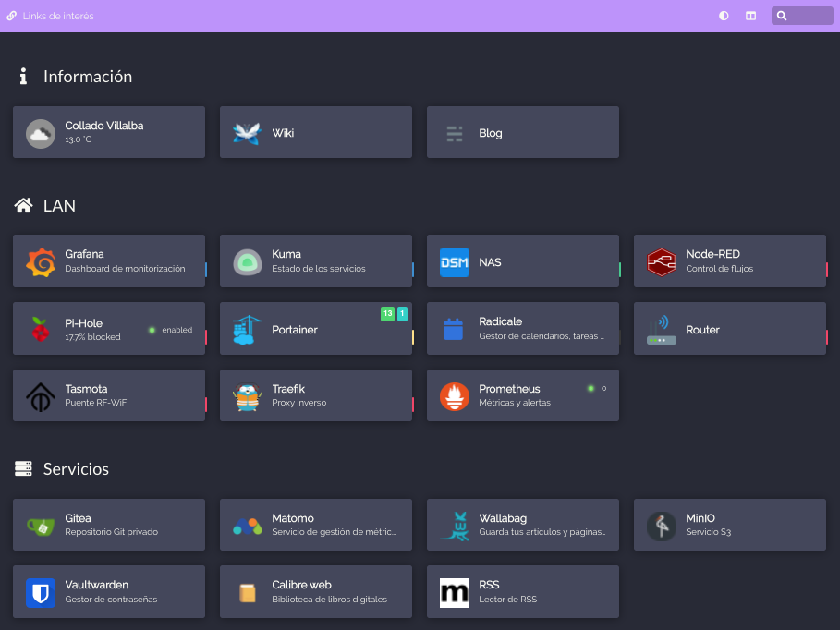The height and width of the screenshot is (630, 840).
Task: Open Node-RED via its hexagon icon
Action: point(662,260)
